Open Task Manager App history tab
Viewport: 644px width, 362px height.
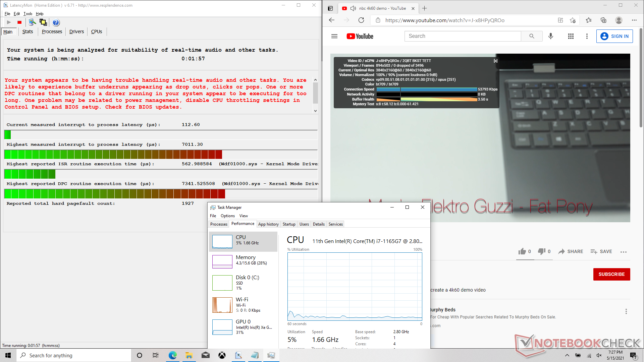(268, 224)
